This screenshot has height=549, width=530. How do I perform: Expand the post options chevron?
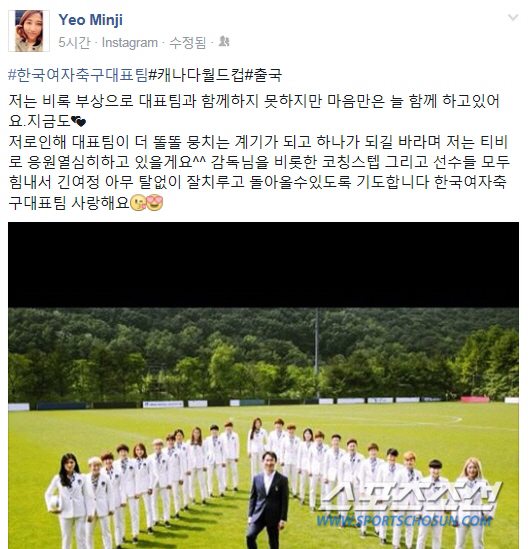[513, 17]
